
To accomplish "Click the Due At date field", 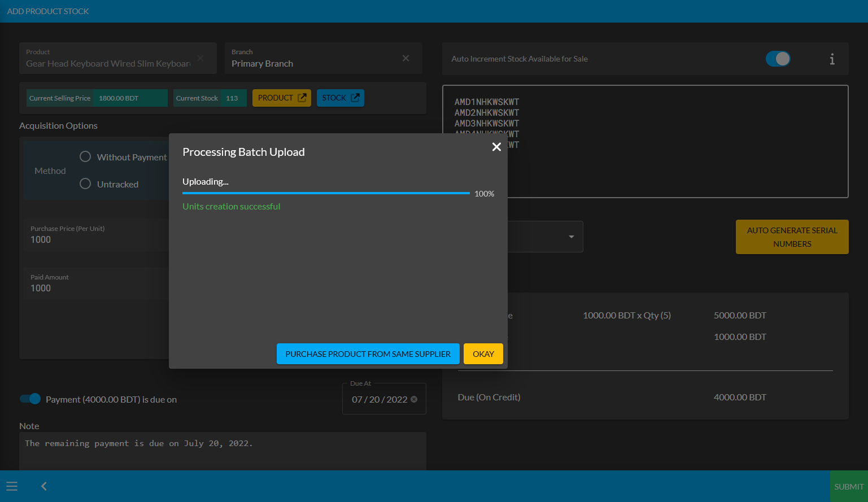I will pos(384,399).
